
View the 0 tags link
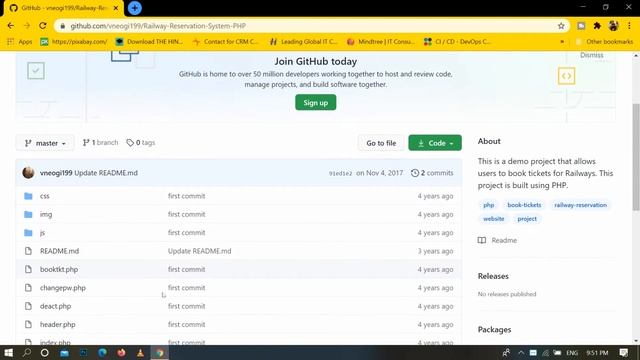[141, 142]
